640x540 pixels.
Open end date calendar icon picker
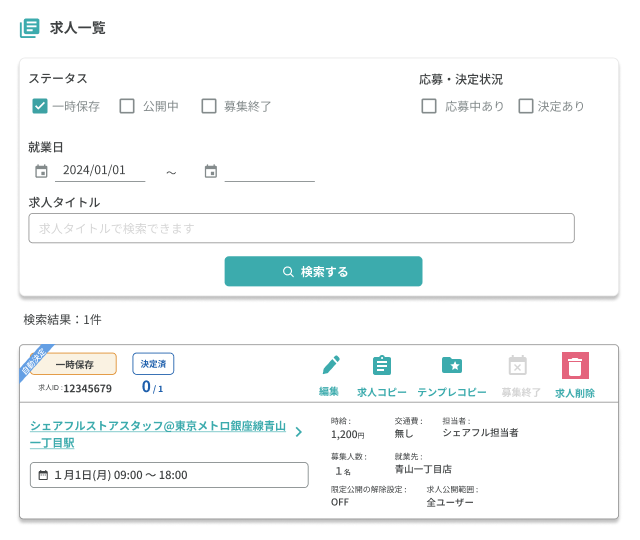[x=211, y=171]
